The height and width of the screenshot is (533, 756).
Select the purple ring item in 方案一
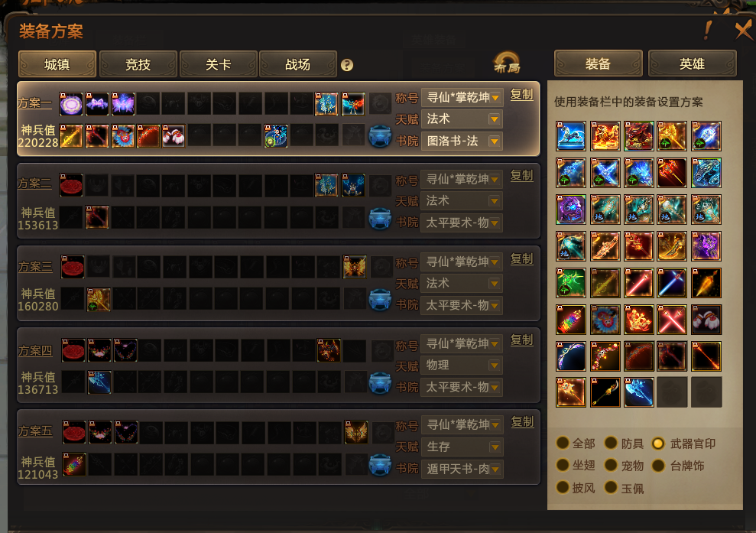[71, 104]
